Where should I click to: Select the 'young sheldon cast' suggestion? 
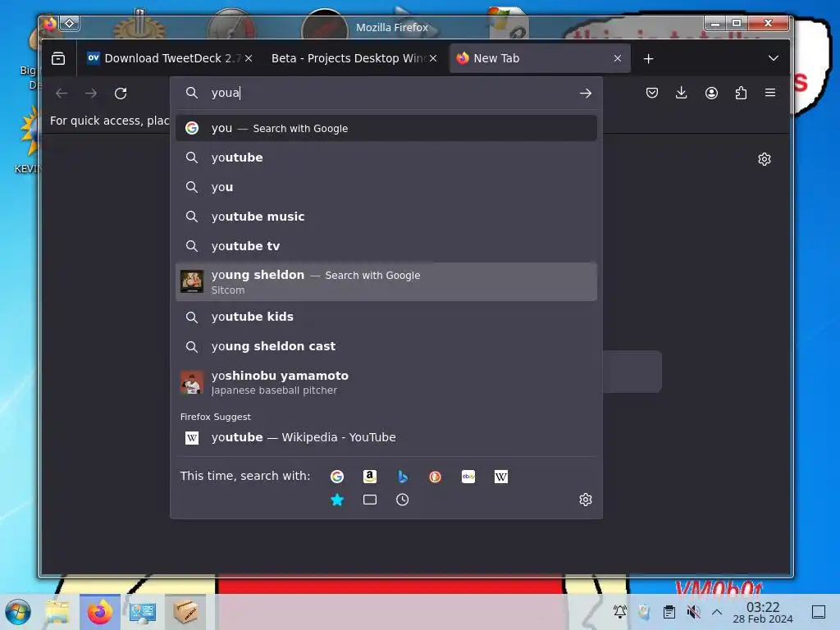386,346
